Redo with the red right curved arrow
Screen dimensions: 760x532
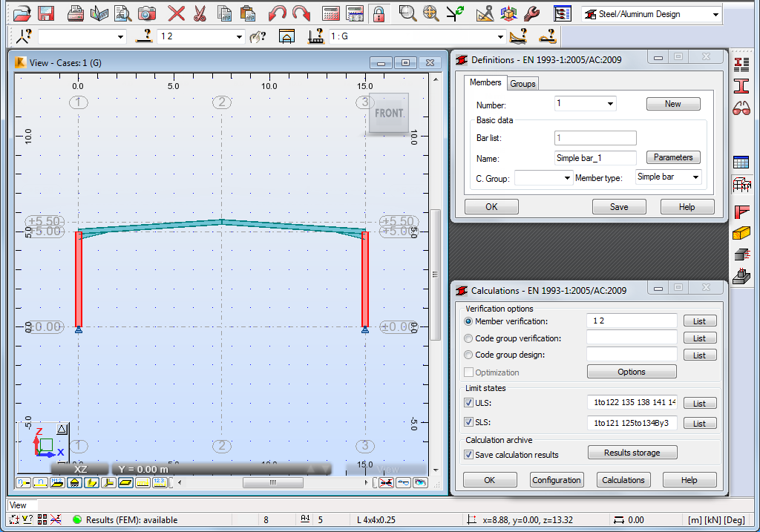coord(301,13)
